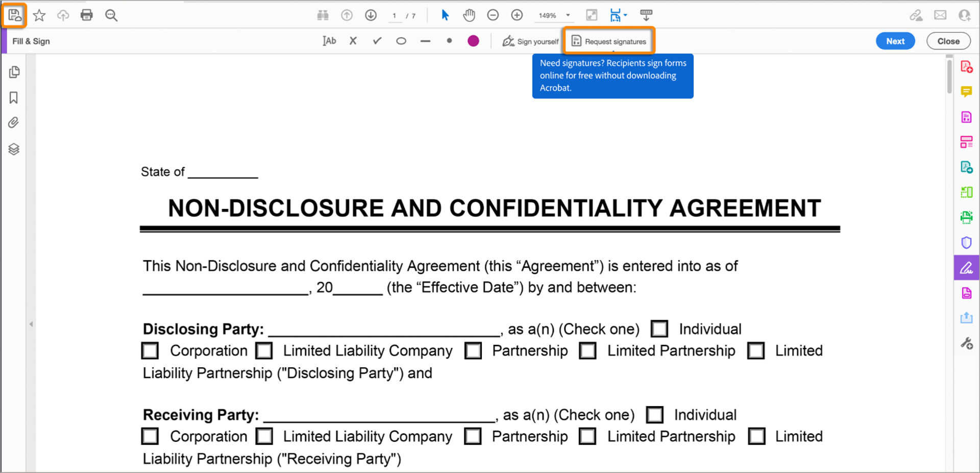The height and width of the screenshot is (473, 980).
Task: Open the page thumbnails panel
Action: [14, 72]
